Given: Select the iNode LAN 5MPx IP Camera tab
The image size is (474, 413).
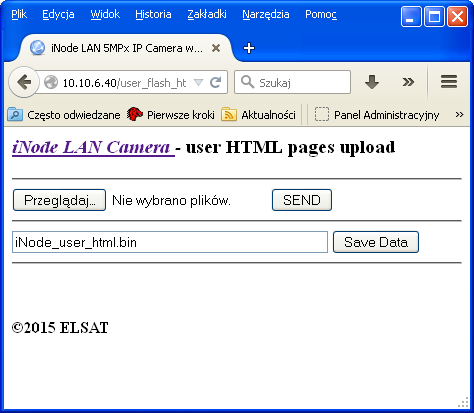Looking at the screenshot, I should coord(127,48).
